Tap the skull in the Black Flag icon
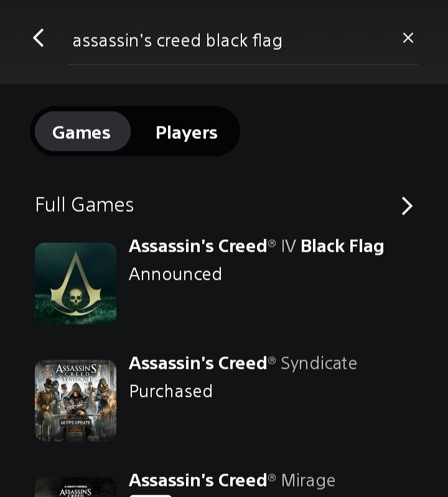This screenshot has height=497, width=448. pyautogui.click(x=76, y=297)
